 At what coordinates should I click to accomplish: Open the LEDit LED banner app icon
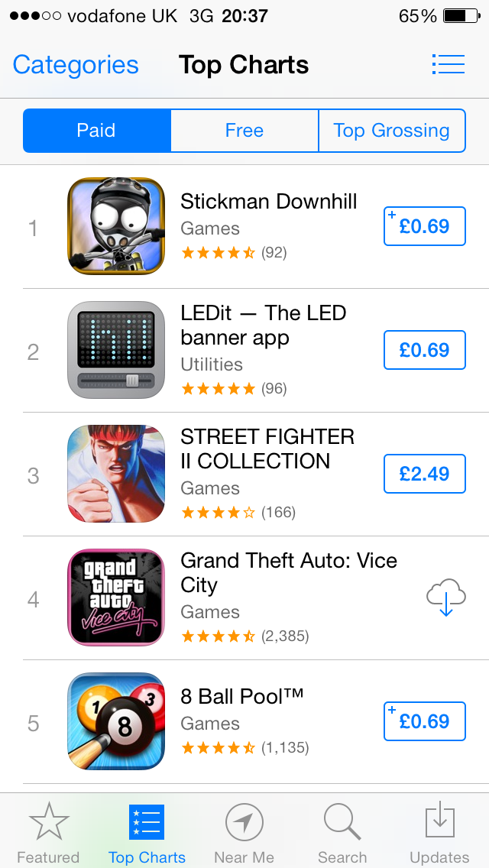(116, 350)
